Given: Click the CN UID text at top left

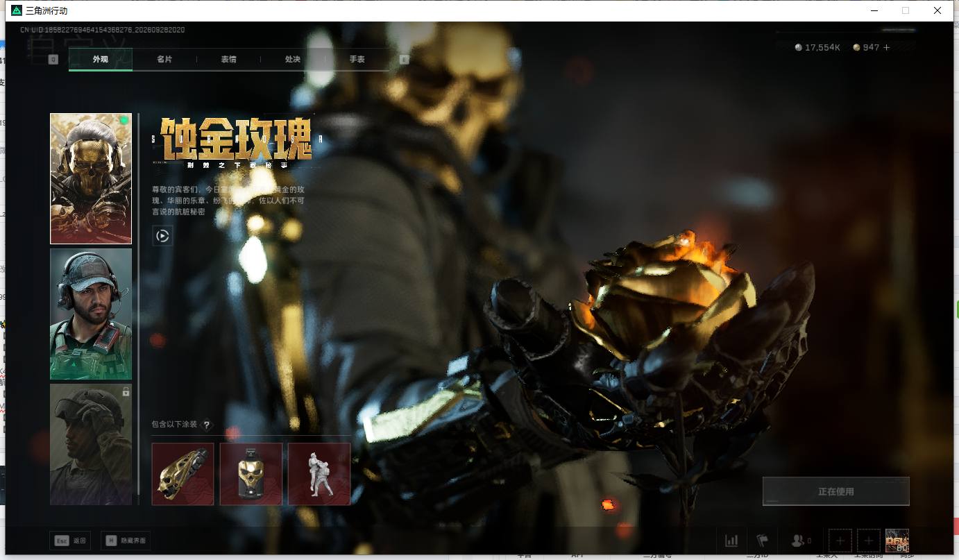Looking at the screenshot, I should pos(103,30).
